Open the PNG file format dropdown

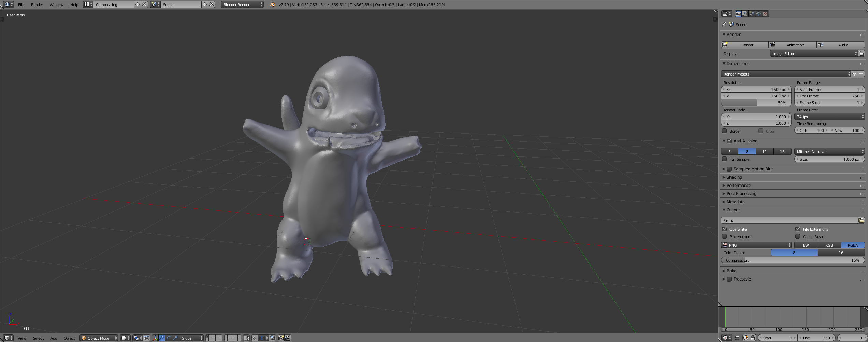click(x=756, y=245)
